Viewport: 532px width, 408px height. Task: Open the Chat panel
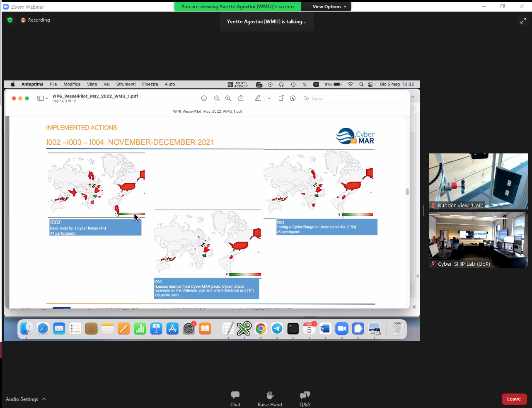pyautogui.click(x=235, y=398)
